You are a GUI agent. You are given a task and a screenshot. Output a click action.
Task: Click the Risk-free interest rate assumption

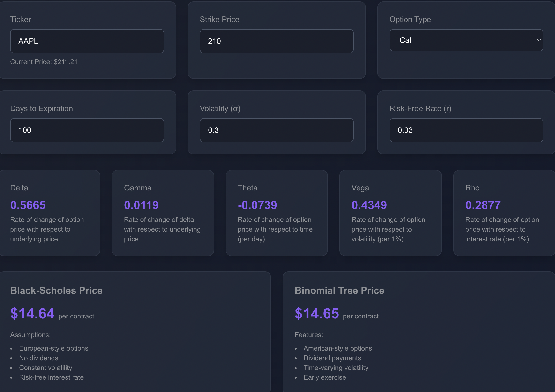point(52,377)
